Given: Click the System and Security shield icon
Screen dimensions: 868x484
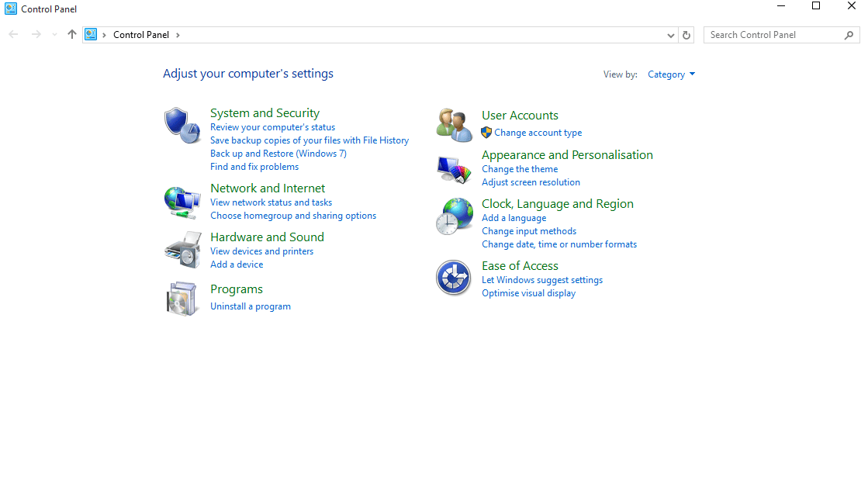Looking at the screenshot, I should click(x=182, y=125).
